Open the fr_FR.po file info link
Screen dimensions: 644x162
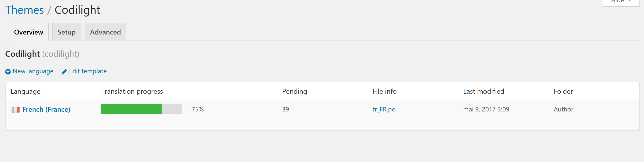[x=384, y=109]
